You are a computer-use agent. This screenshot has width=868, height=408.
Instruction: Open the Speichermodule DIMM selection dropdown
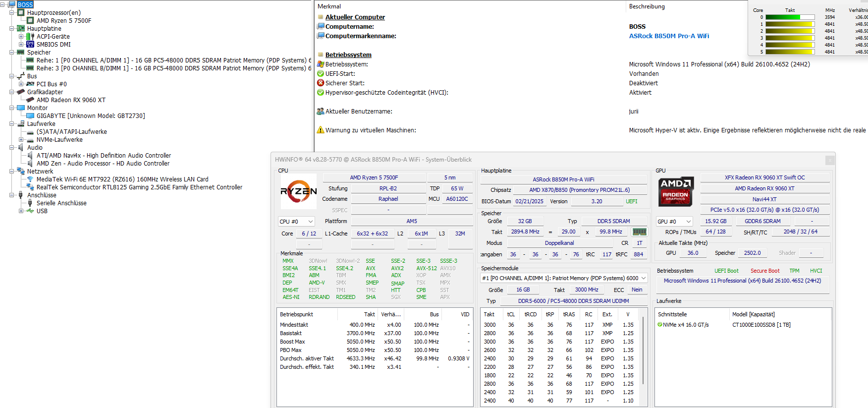[564, 278]
